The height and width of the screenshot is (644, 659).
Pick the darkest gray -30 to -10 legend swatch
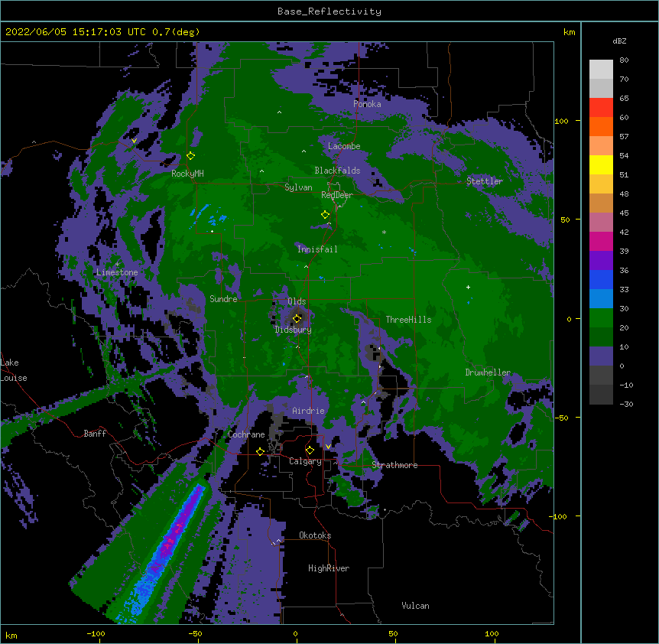tap(601, 395)
